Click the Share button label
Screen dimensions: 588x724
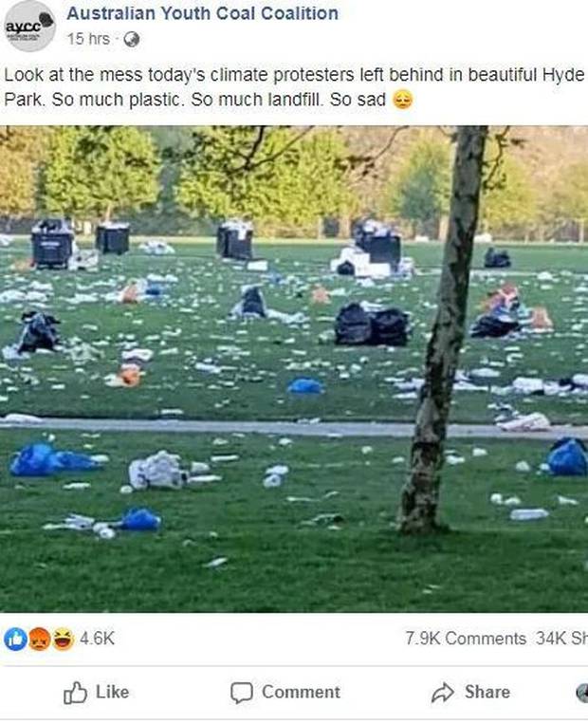coord(487,692)
